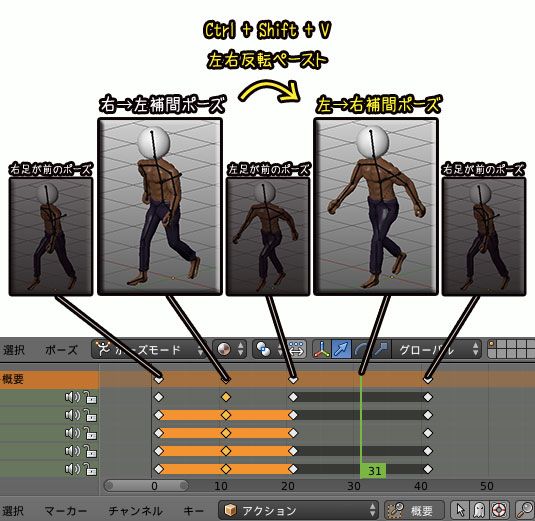The height and width of the screenshot is (521, 535).
Task: Click the 概要 summary button
Action: pyautogui.click(x=415, y=510)
